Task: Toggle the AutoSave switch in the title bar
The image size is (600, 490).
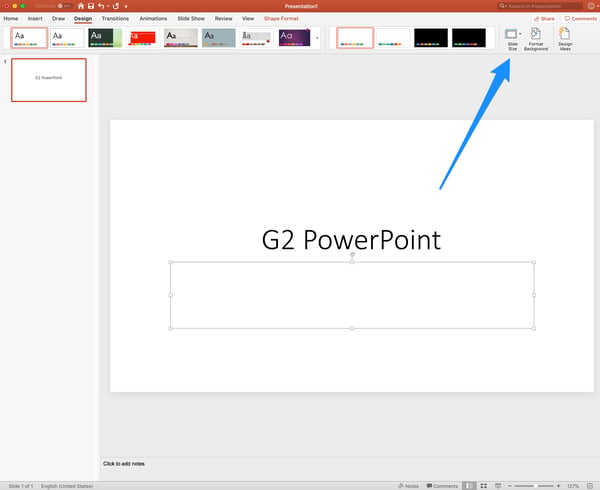Action: (x=65, y=6)
